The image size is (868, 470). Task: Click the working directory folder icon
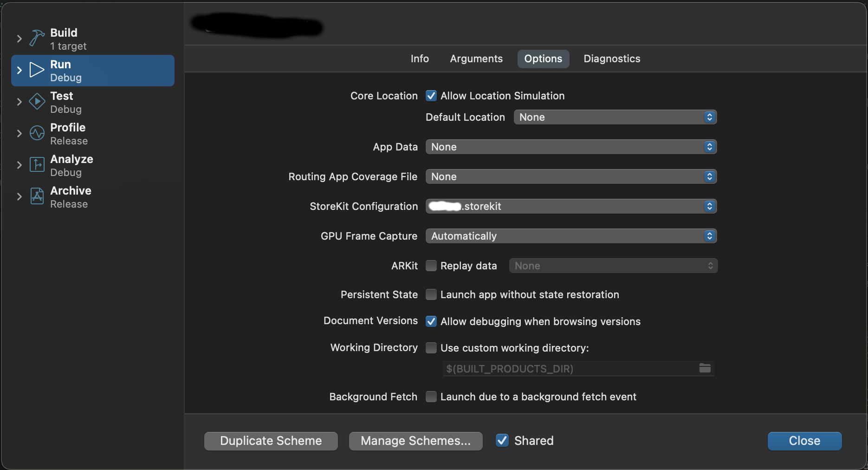point(705,368)
